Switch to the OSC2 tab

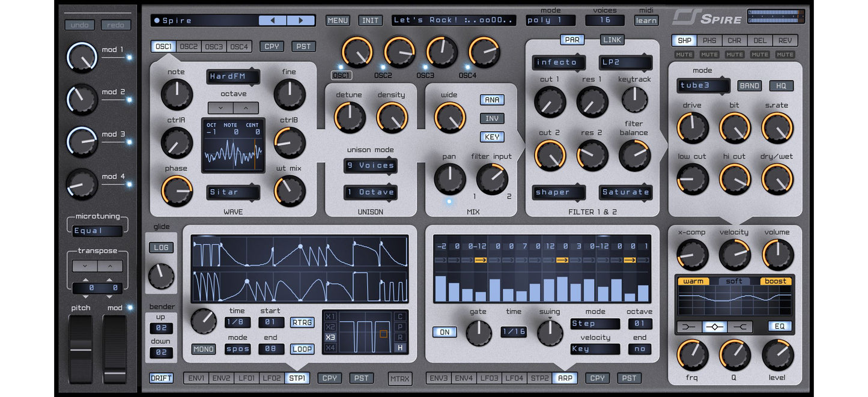[188, 46]
